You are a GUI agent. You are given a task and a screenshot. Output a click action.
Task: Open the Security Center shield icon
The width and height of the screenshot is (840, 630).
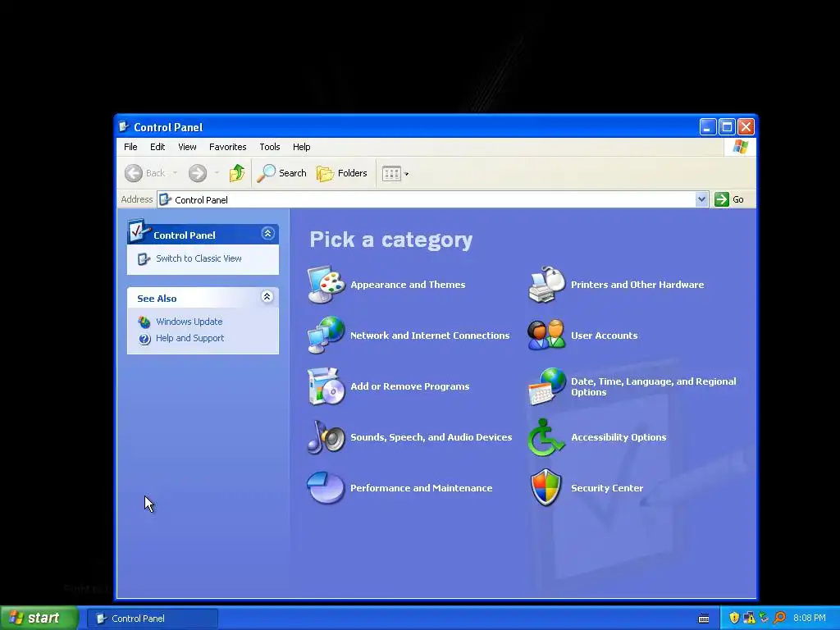(x=546, y=487)
